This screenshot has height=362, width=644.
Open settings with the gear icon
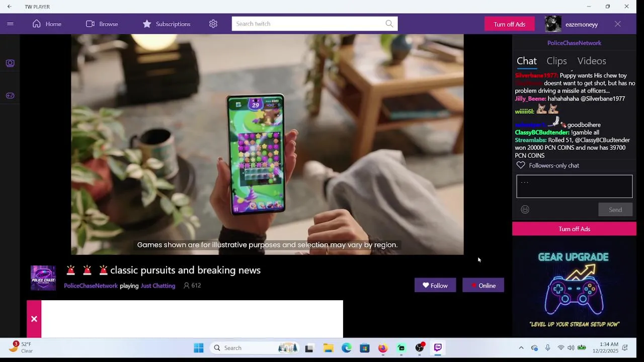(x=213, y=24)
